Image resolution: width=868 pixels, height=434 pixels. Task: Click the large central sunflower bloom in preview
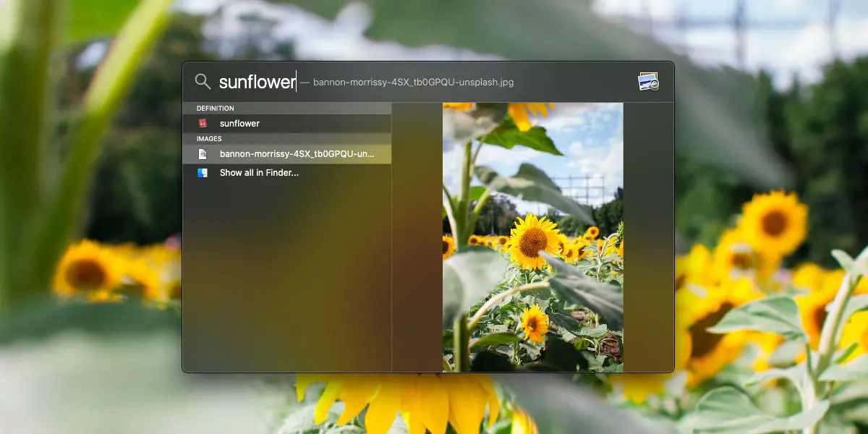click(x=533, y=242)
